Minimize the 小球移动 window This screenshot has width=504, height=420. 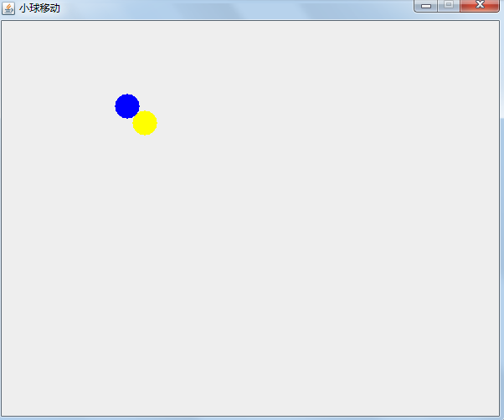(x=425, y=6)
